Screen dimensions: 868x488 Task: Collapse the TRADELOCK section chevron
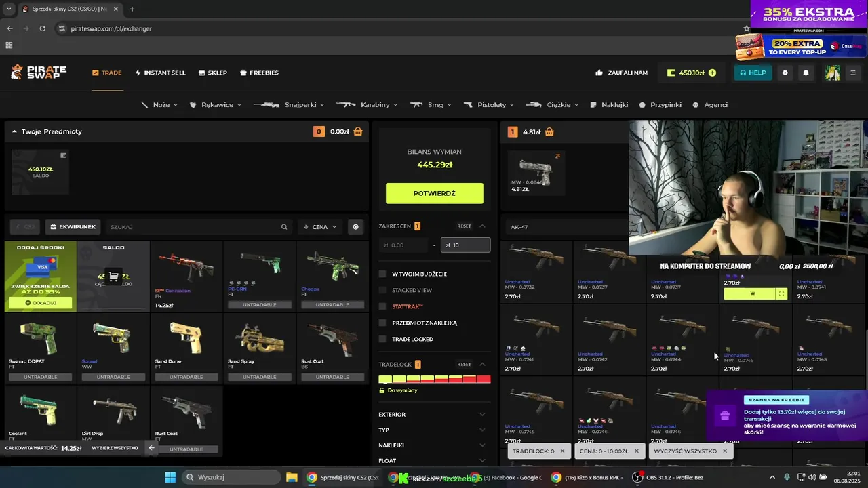(x=482, y=364)
